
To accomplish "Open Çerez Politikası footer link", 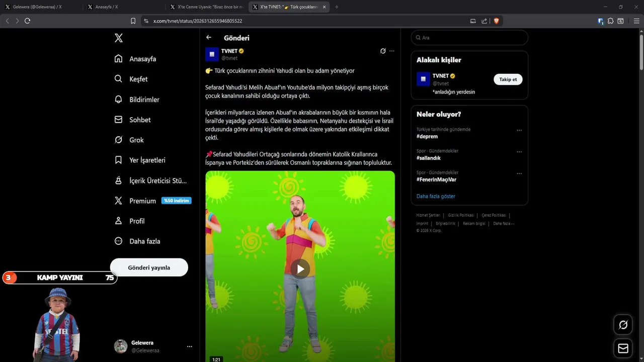I will (494, 215).
